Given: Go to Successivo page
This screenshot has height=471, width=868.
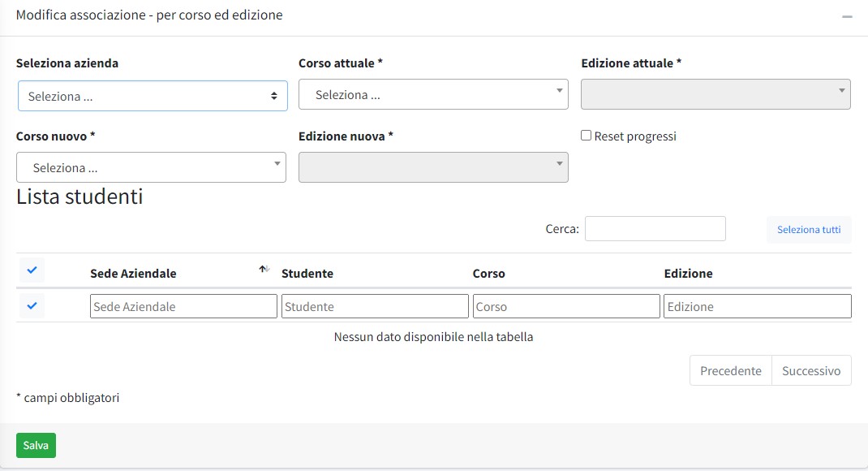Looking at the screenshot, I should pyautogui.click(x=811, y=370).
